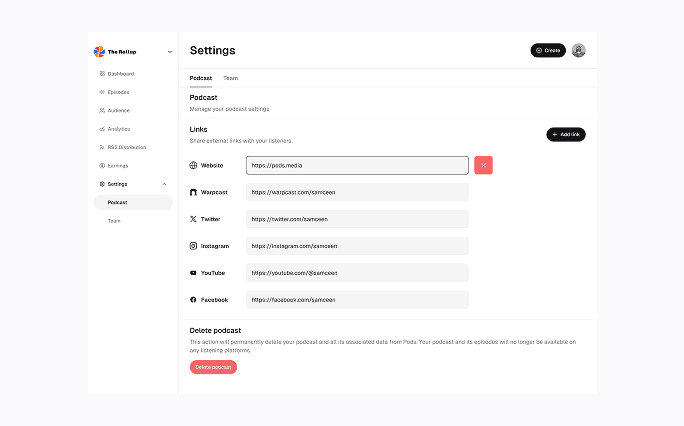Click the Create button

pos(548,50)
